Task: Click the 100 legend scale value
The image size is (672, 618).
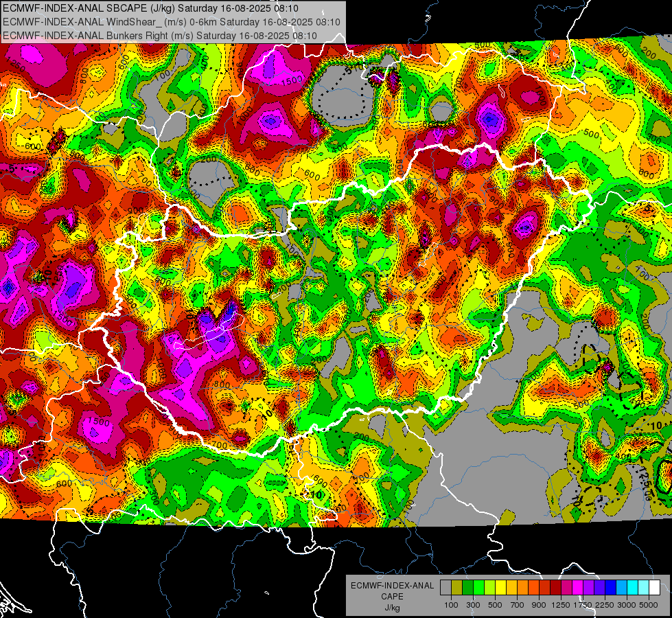Action: click(x=451, y=605)
